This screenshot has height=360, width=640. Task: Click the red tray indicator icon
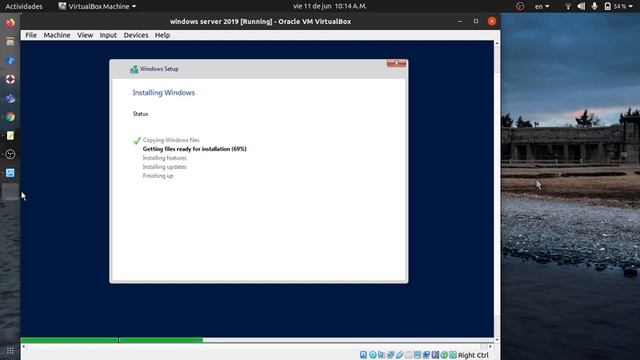pyautogui.click(x=520, y=6)
